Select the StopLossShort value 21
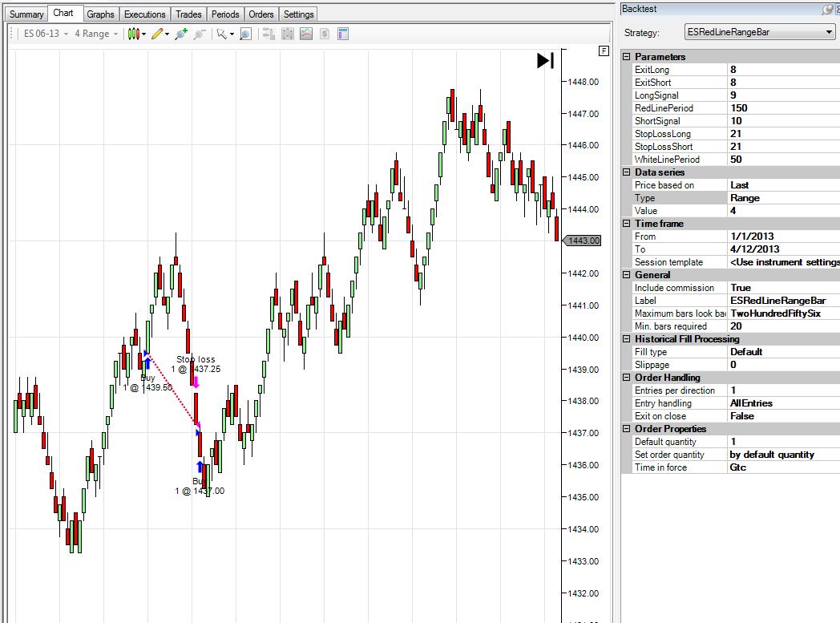 pyautogui.click(x=783, y=147)
